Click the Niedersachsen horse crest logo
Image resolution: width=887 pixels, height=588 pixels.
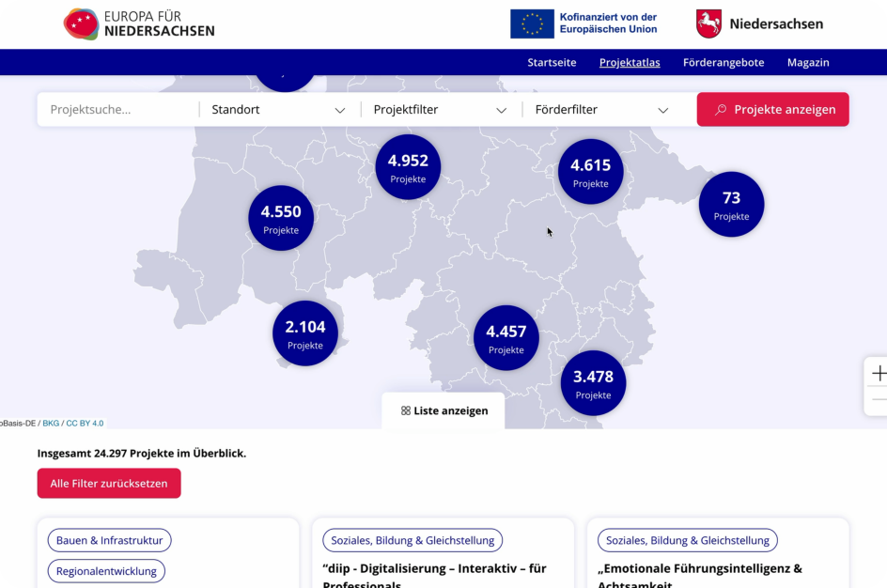point(708,24)
